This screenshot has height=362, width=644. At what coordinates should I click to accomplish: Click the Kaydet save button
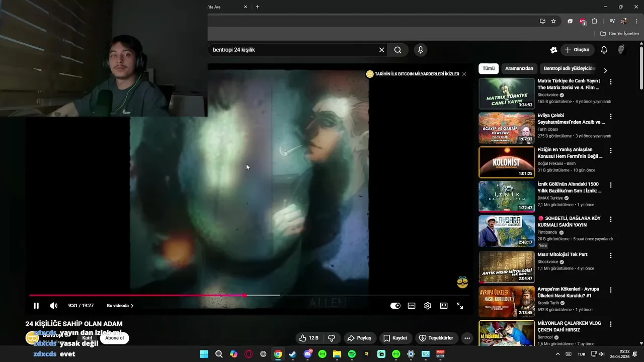point(395,338)
